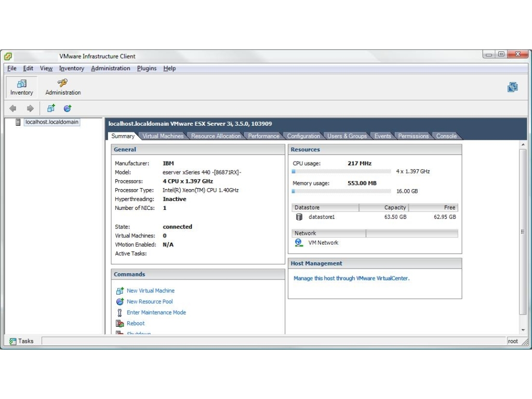Screen dimensions: 532x399
Task: Open the Edit menu
Action: [28, 68]
